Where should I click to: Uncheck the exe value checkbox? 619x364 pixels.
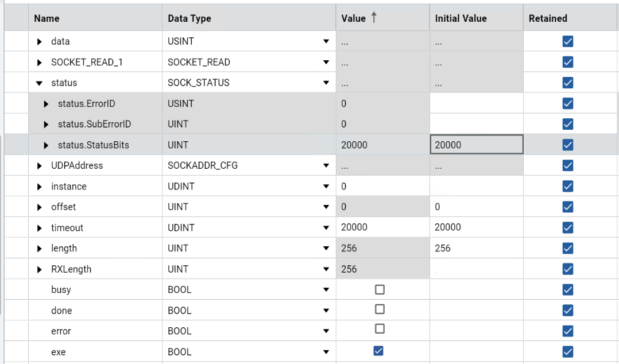point(378,351)
